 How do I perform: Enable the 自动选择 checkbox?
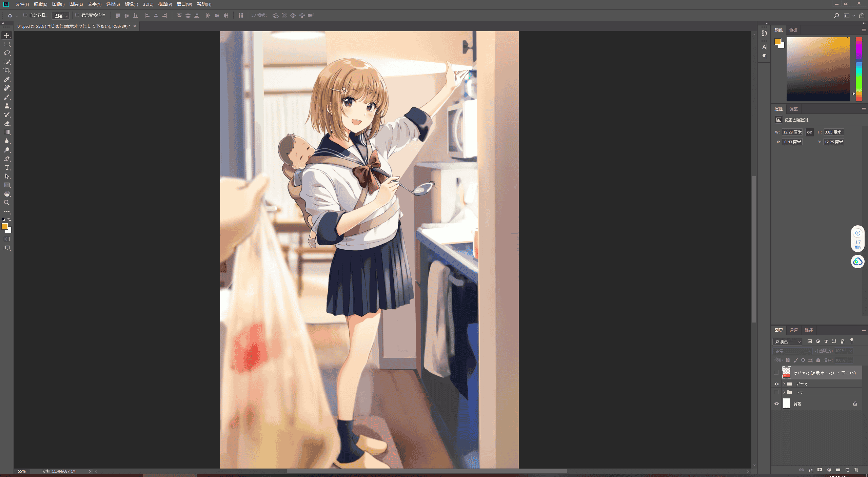(25, 15)
